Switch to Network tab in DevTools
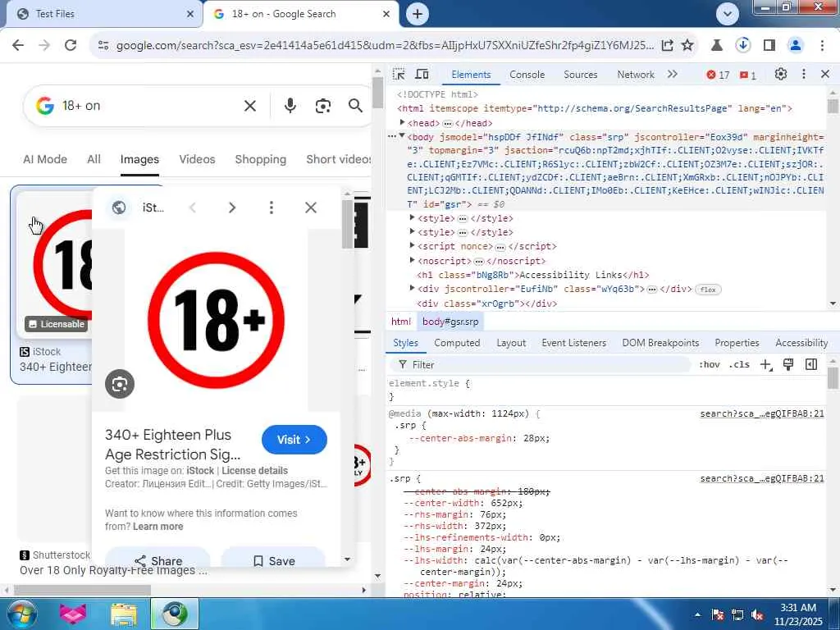The image size is (840, 630). click(x=636, y=75)
